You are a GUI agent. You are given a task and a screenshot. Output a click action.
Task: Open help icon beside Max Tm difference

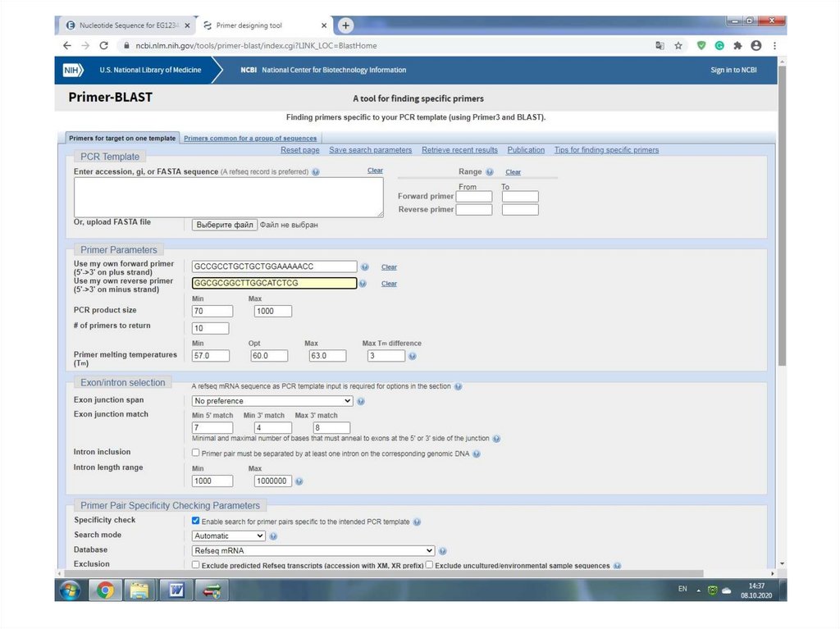coord(412,356)
